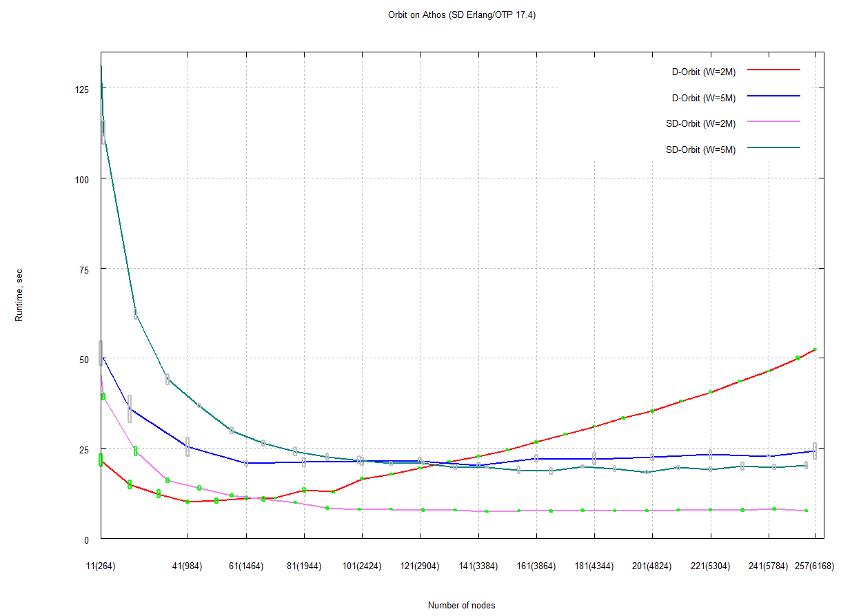
Task: Click the SD-Orbit (W=2M) legend text
Action: (x=700, y=124)
